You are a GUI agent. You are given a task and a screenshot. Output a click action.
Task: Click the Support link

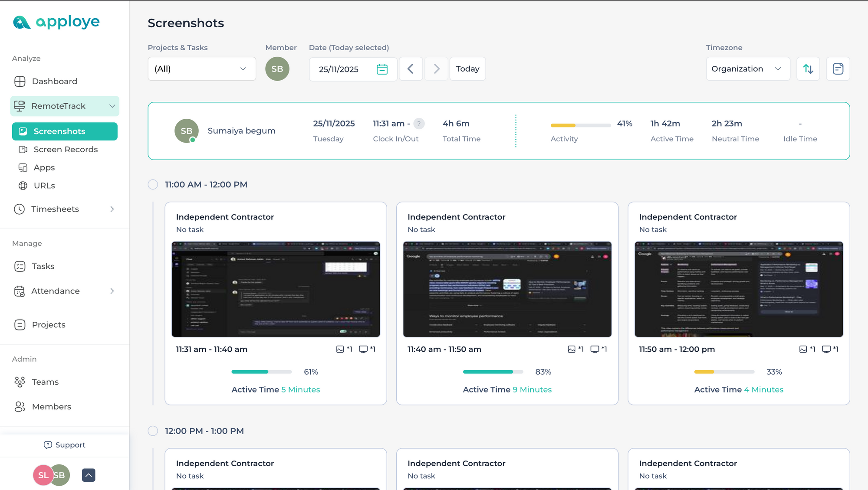65,445
